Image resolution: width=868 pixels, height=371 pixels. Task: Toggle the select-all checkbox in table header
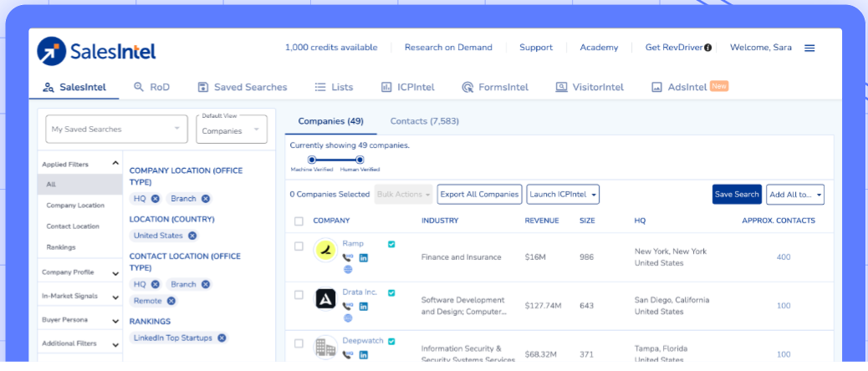299,221
